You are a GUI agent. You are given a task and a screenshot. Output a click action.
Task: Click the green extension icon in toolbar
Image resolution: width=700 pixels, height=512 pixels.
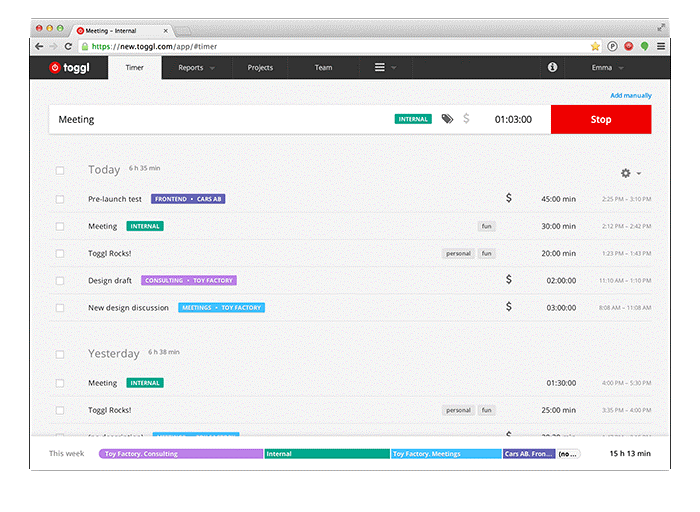point(644,46)
